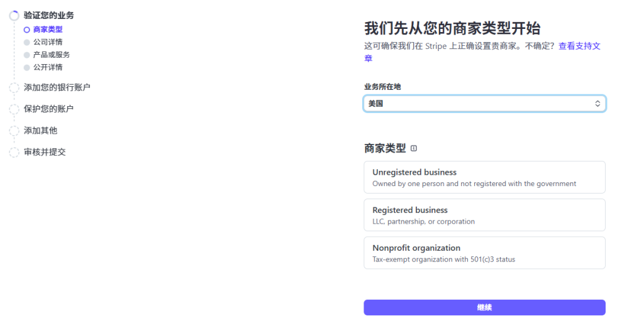Click the progress ring icon next to 验证您的业务
Screen dimensions: 644x328
tap(14, 16)
